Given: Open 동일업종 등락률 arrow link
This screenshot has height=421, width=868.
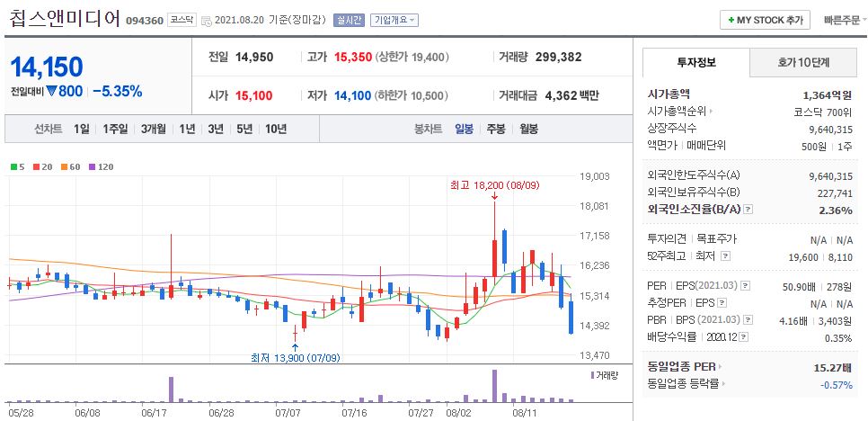Looking at the screenshot, I should [723, 384].
